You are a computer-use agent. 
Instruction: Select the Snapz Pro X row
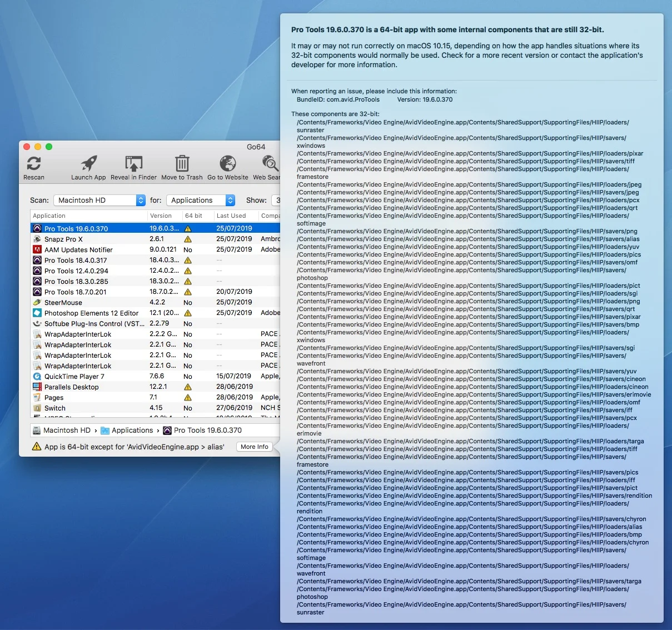(155, 239)
